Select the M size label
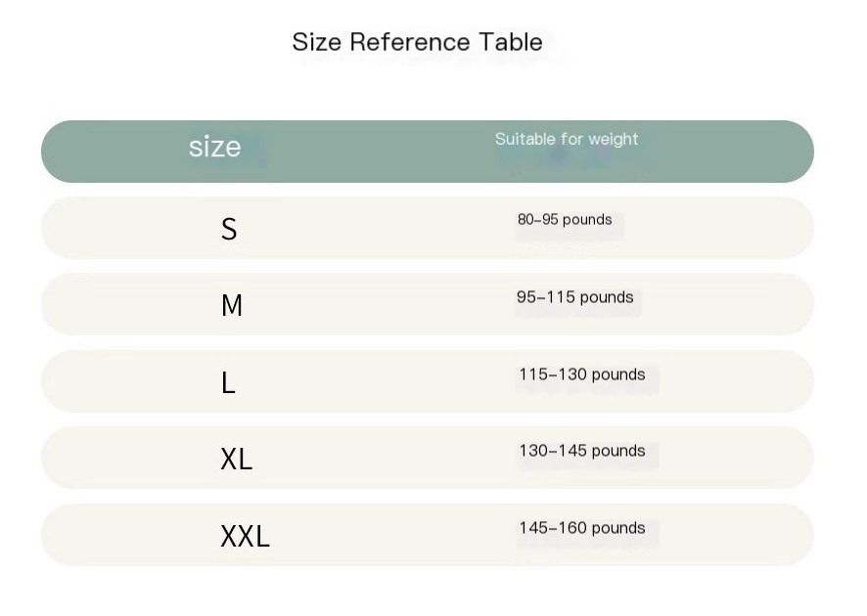Image resolution: width=867 pixels, height=616 pixels. 232,306
